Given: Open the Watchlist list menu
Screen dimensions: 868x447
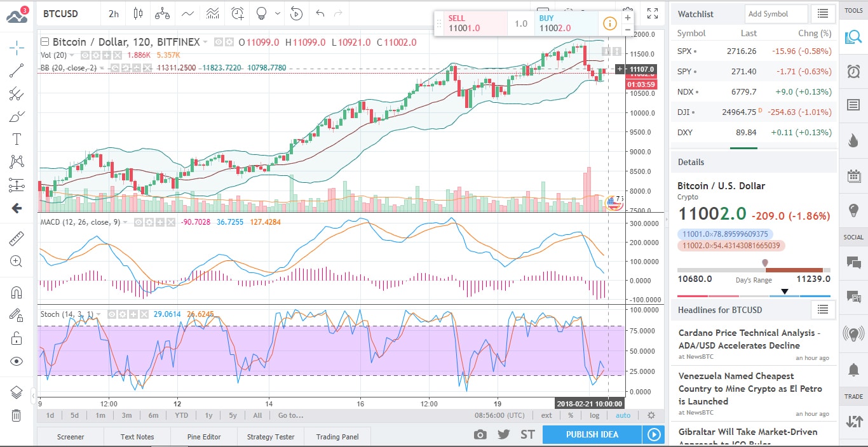Looking at the screenshot, I should coord(823,13).
